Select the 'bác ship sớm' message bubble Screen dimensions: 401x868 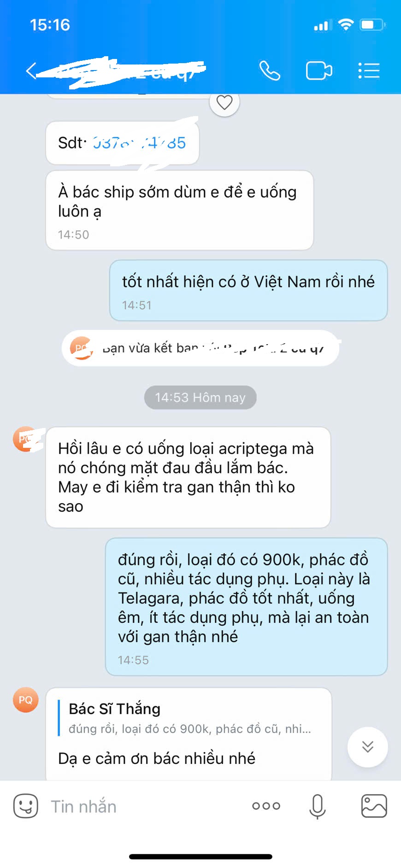point(180,210)
